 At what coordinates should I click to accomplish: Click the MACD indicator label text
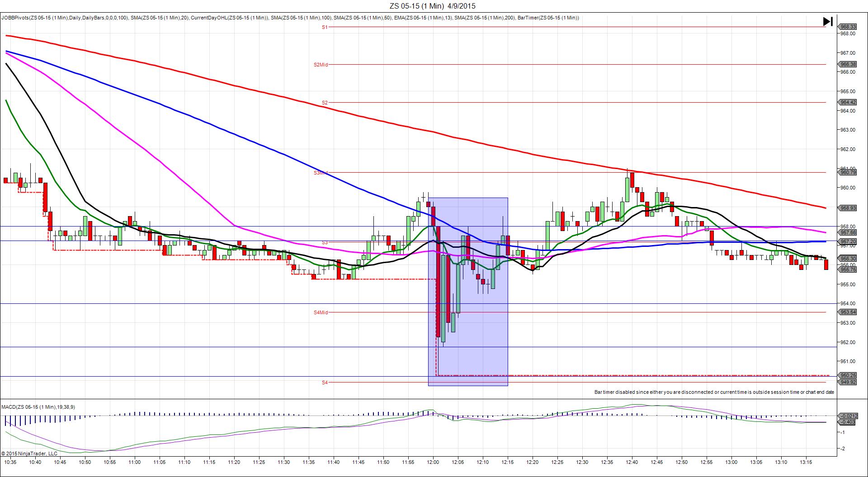[x=38, y=407]
